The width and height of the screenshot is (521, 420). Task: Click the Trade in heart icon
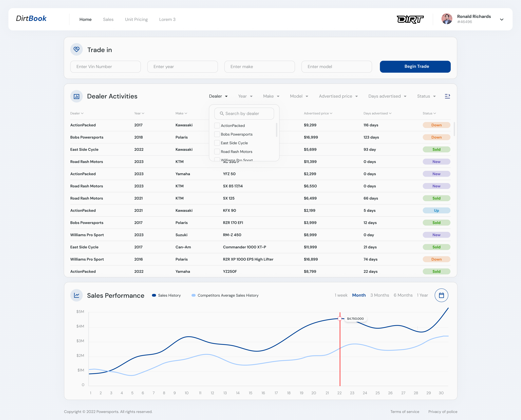point(77,50)
